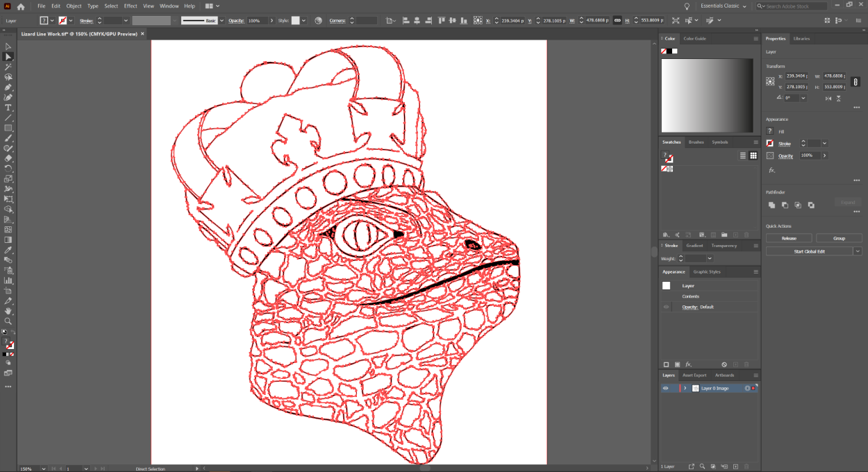The image size is (868, 472).
Task: Select the Type tool in toolbar
Action: pyautogui.click(x=8, y=108)
